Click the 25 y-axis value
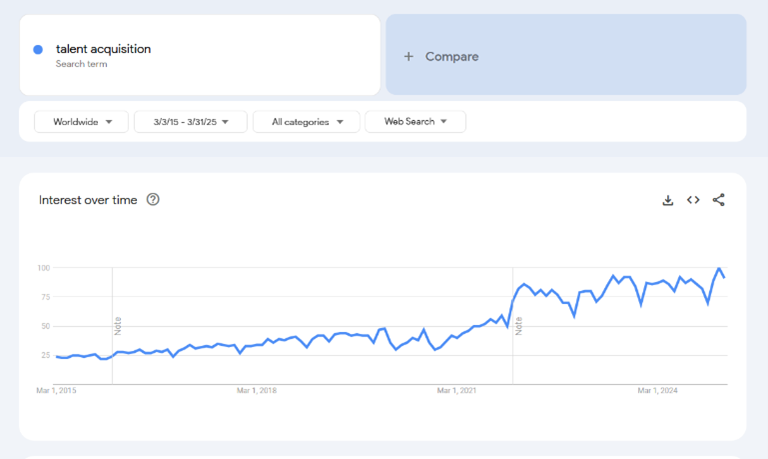Image resolution: width=768 pixels, height=459 pixels. [x=46, y=355]
